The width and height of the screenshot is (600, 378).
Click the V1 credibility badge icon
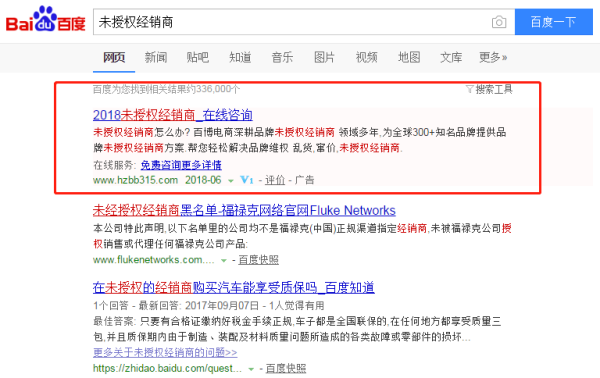tap(246, 179)
